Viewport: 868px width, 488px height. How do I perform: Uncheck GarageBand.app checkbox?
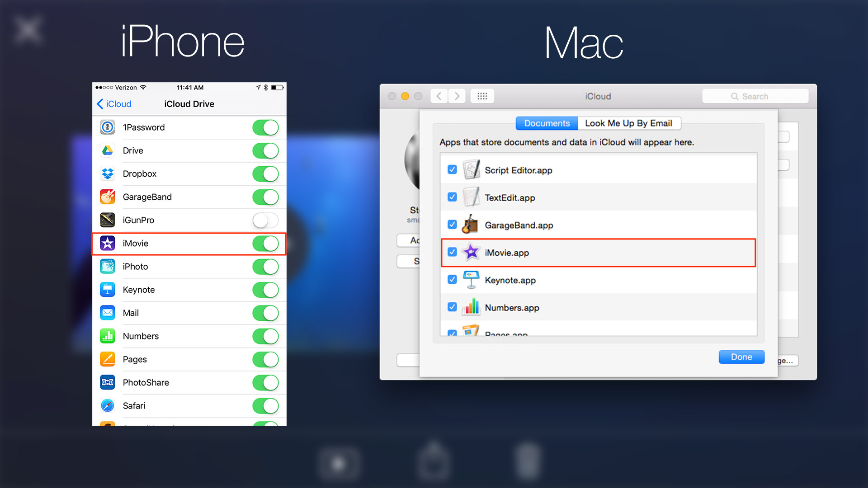coord(452,224)
